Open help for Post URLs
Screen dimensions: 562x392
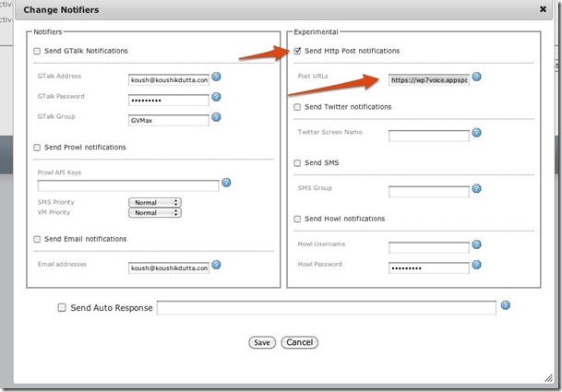[476, 77]
